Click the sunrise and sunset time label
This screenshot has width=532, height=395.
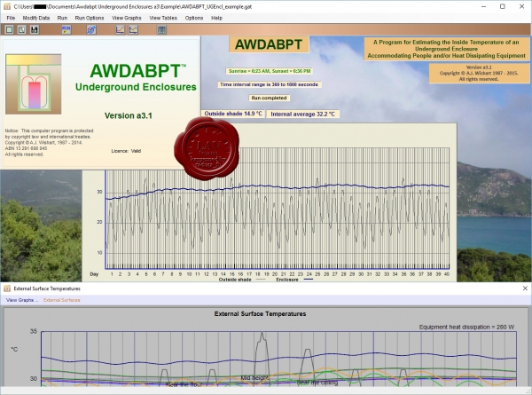click(x=270, y=71)
